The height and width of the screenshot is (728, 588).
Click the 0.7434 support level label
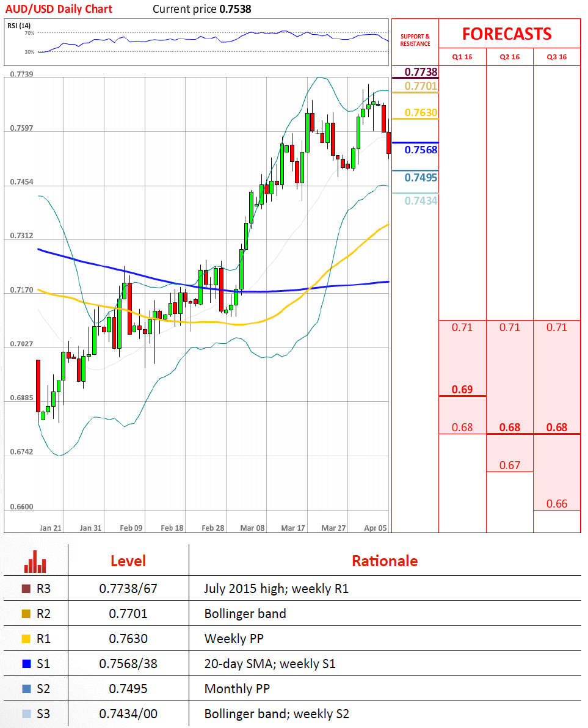point(421,200)
